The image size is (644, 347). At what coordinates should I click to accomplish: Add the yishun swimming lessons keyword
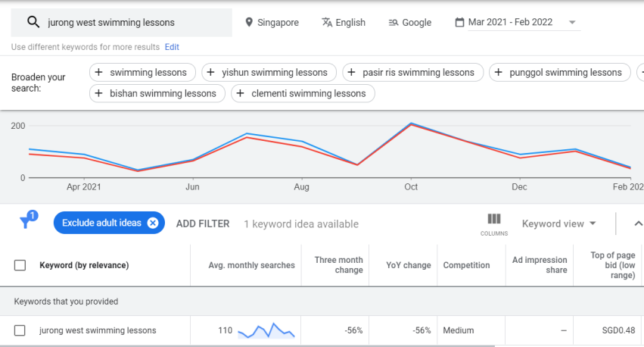click(x=269, y=73)
